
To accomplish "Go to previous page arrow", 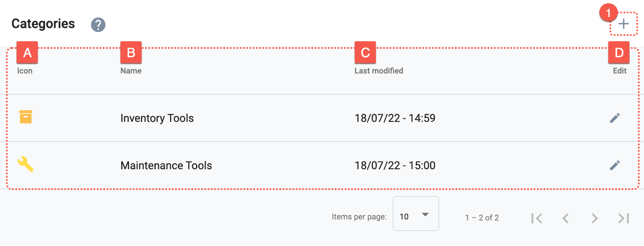I will point(566,218).
